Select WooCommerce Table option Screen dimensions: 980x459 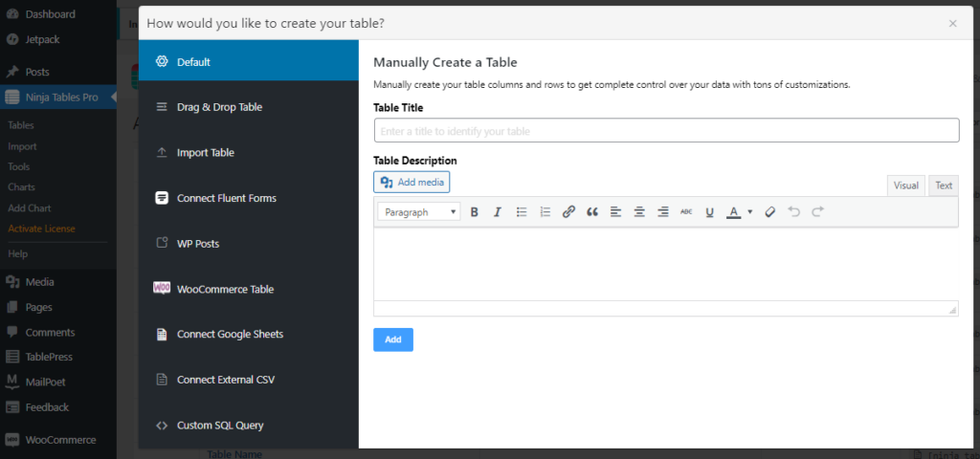(x=249, y=289)
